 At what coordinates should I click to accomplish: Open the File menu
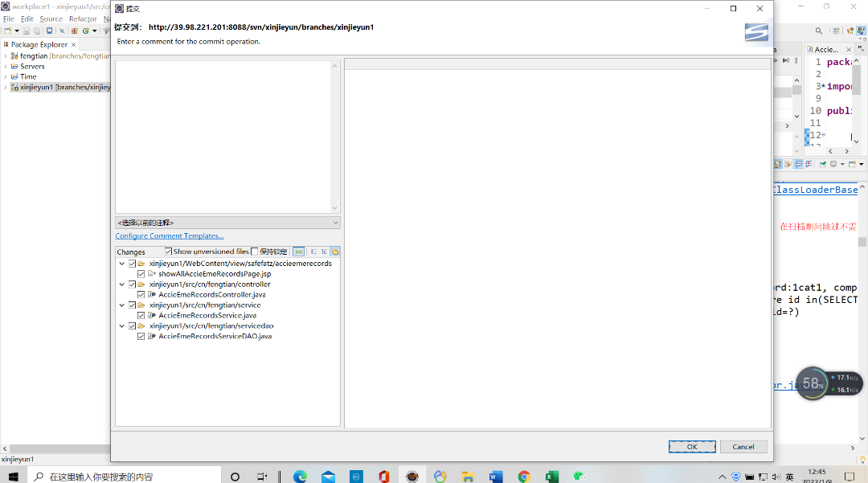8,18
